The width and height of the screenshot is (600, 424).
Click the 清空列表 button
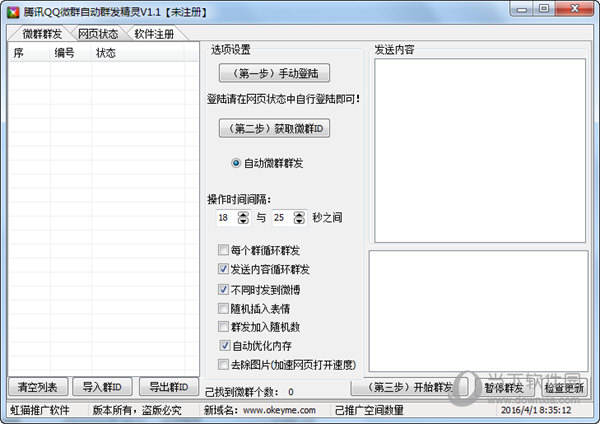38,387
